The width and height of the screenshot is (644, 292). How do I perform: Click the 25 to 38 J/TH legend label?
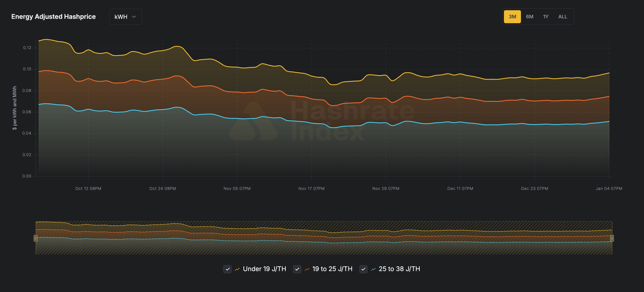pyautogui.click(x=399, y=269)
